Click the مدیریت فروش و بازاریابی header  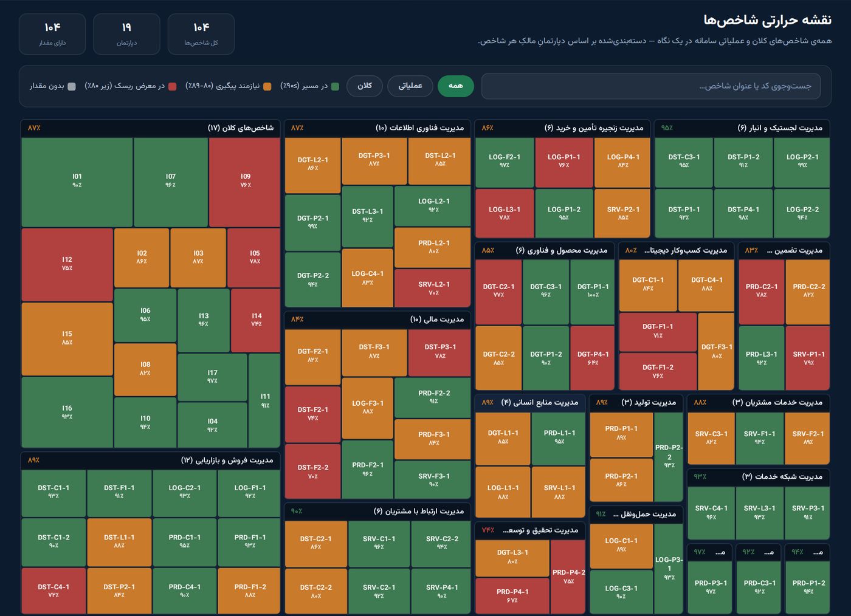coord(150,460)
